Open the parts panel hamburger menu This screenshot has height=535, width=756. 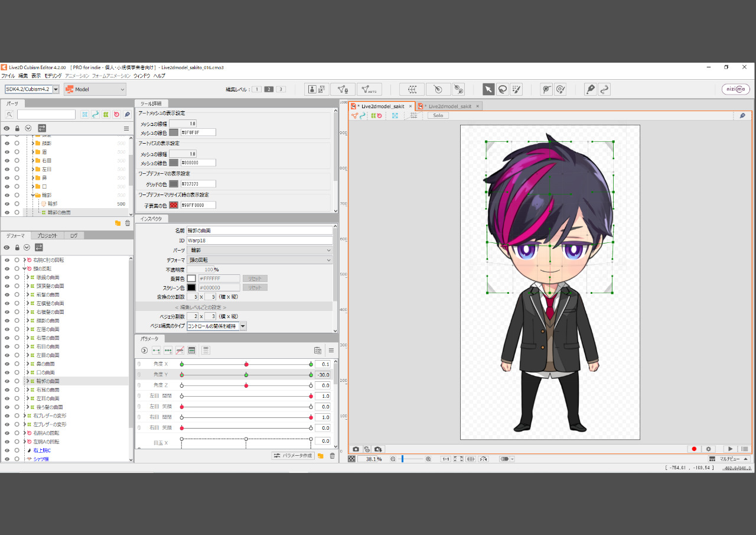pyautogui.click(x=126, y=128)
